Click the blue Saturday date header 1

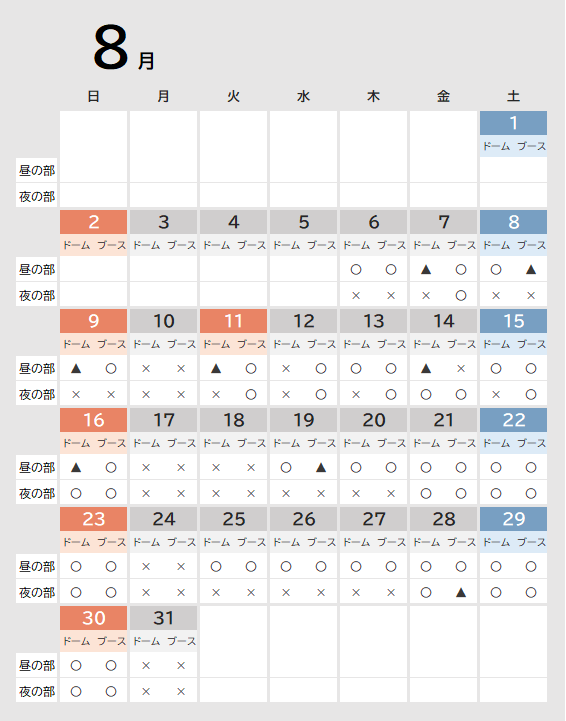pyautogui.click(x=514, y=123)
